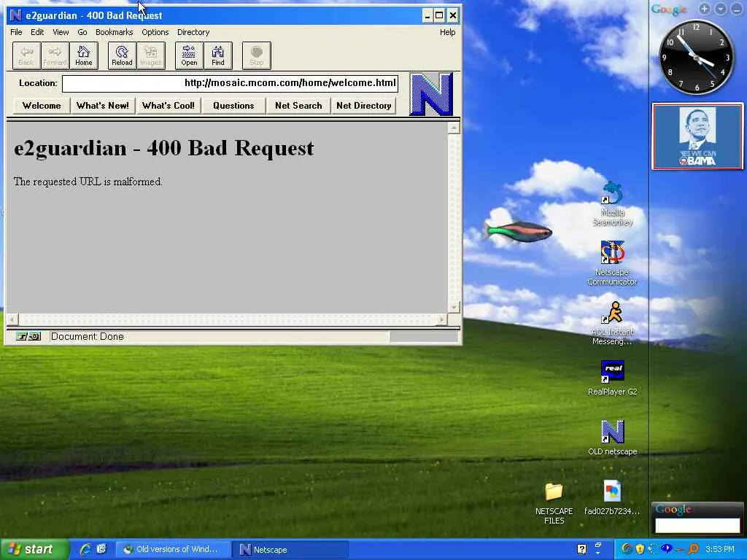
Task: Launch Internet Explorer from quick launch
Action: [x=85, y=549]
